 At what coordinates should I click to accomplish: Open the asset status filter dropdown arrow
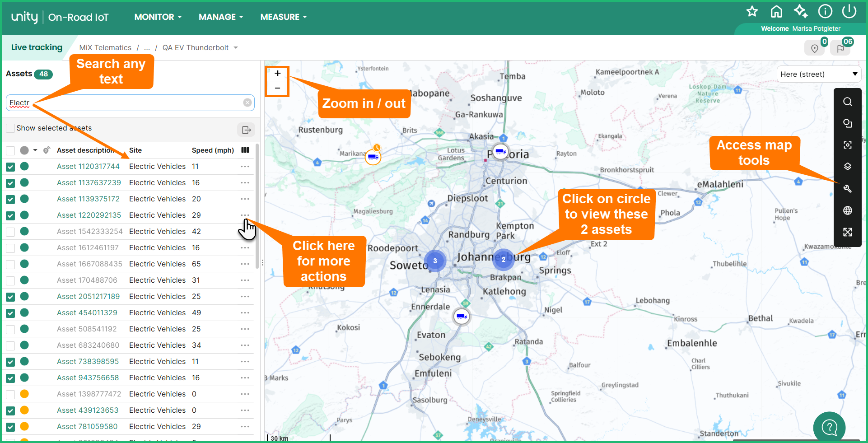tap(36, 150)
